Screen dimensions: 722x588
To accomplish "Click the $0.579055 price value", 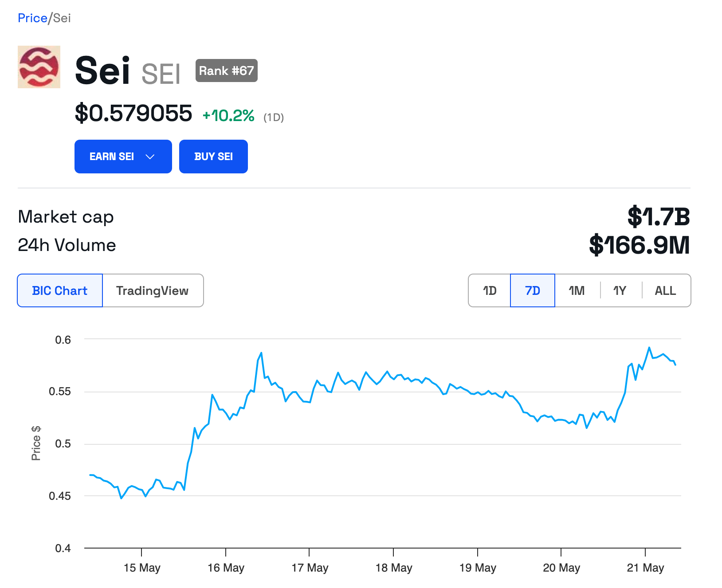I will 133,113.
